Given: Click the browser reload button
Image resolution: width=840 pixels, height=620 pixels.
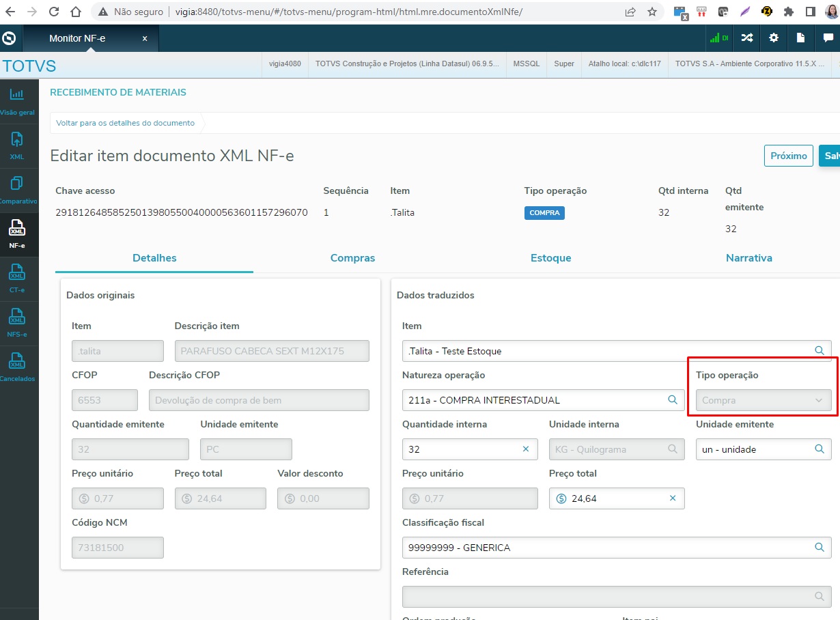Looking at the screenshot, I should coord(55,12).
